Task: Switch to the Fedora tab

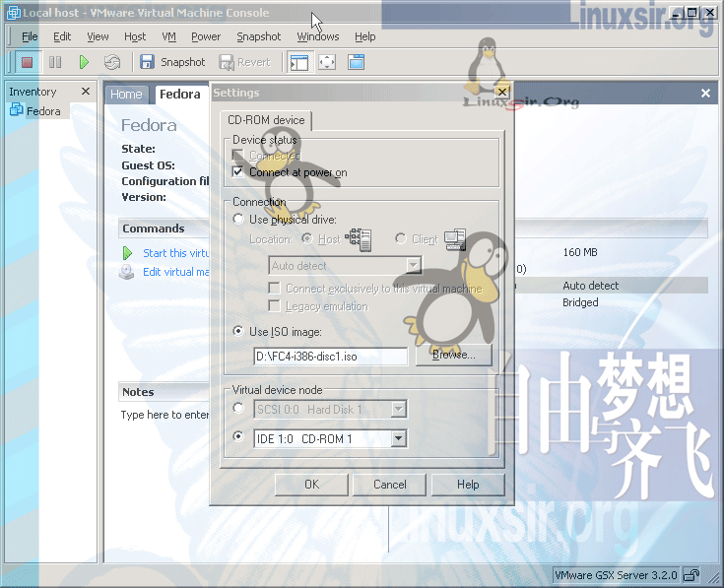Action: 180,95
